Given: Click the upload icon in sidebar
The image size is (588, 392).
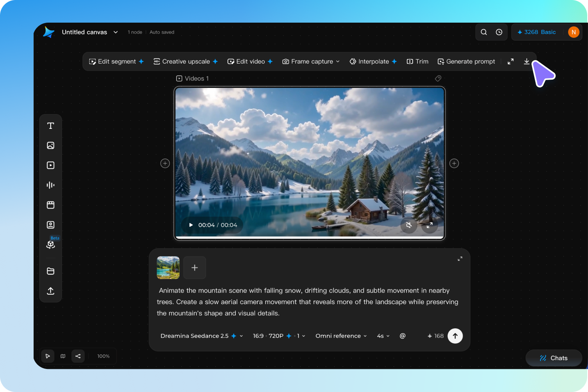Looking at the screenshot, I should tap(50, 291).
